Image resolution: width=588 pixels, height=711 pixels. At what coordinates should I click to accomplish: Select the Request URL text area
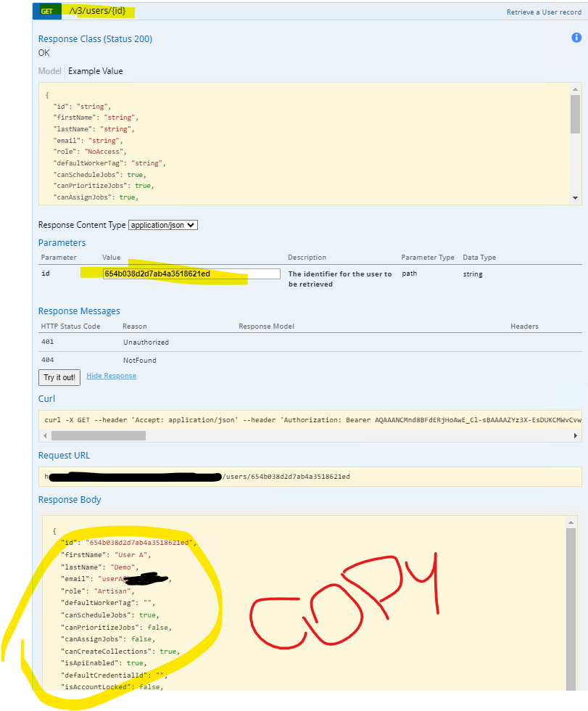[290, 477]
